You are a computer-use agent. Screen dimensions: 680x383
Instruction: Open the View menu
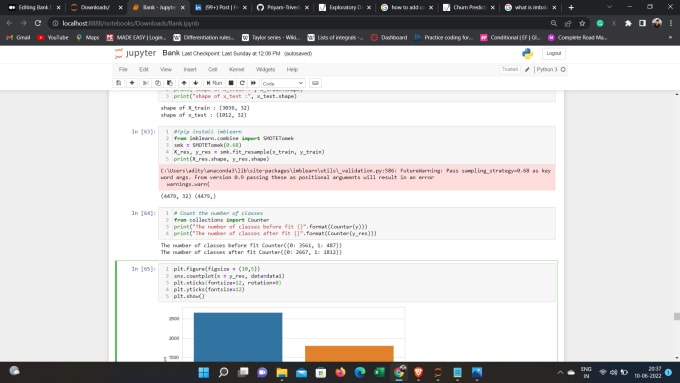click(166, 69)
